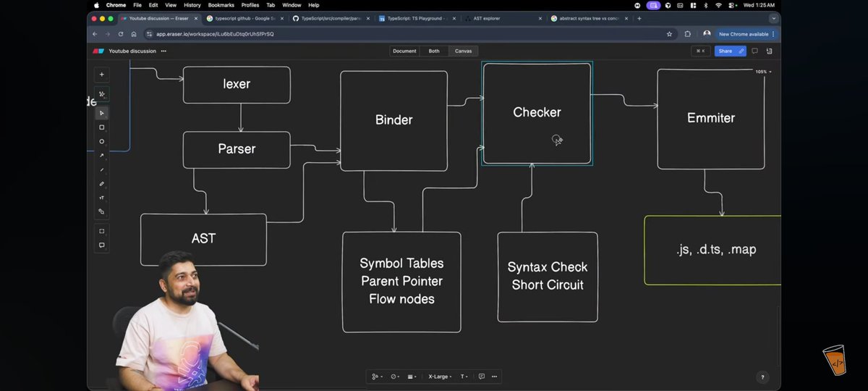
Task: Switch to Both view
Action: click(x=434, y=51)
